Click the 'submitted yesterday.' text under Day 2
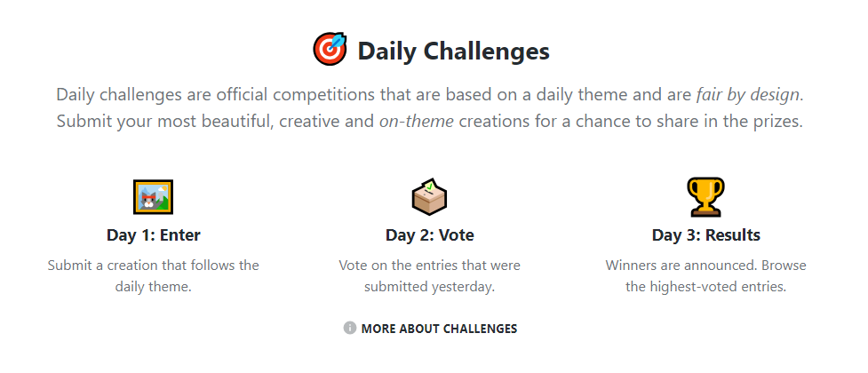This screenshot has width=868, height=373. point(430,287)
